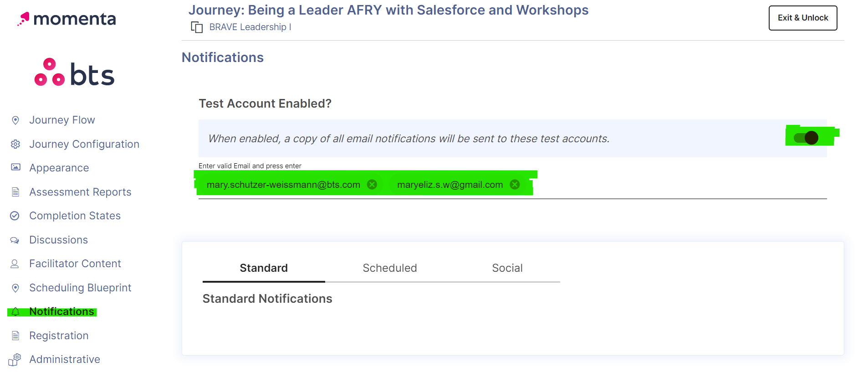The image size is (868, 383).
Task: Click the Exit & Unlock button
Action: (x=803, y=18)
